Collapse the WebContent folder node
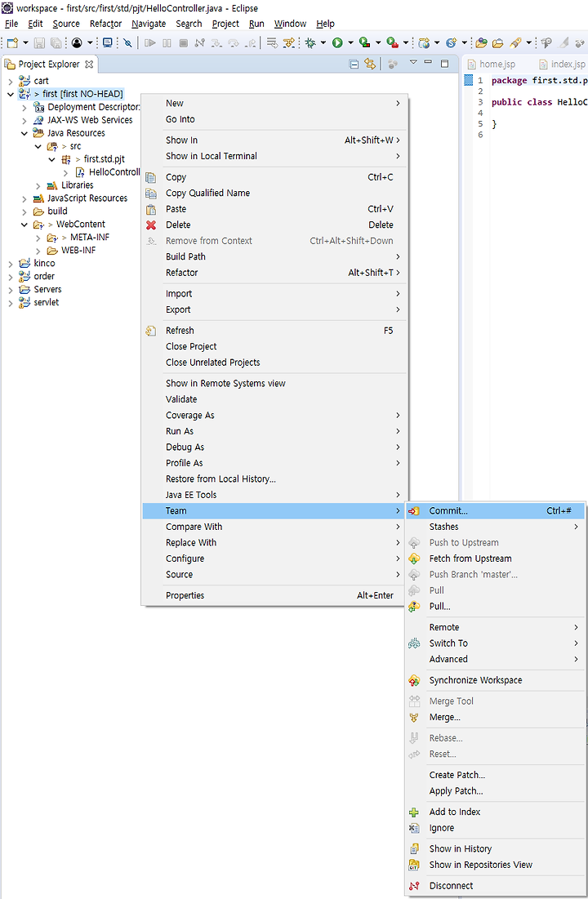Image resolution: width=588 pixels, height=899 pixels. coord(24,225)
